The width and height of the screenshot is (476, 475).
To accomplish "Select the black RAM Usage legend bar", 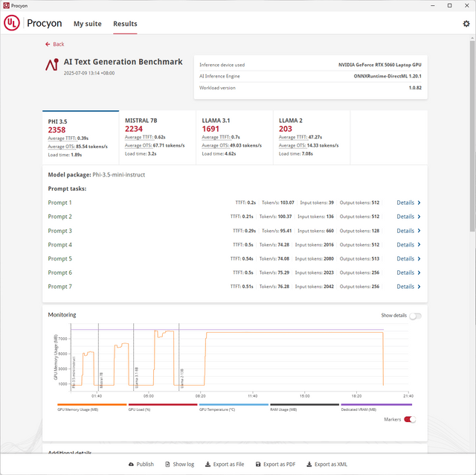I will [x=304, y=404].
